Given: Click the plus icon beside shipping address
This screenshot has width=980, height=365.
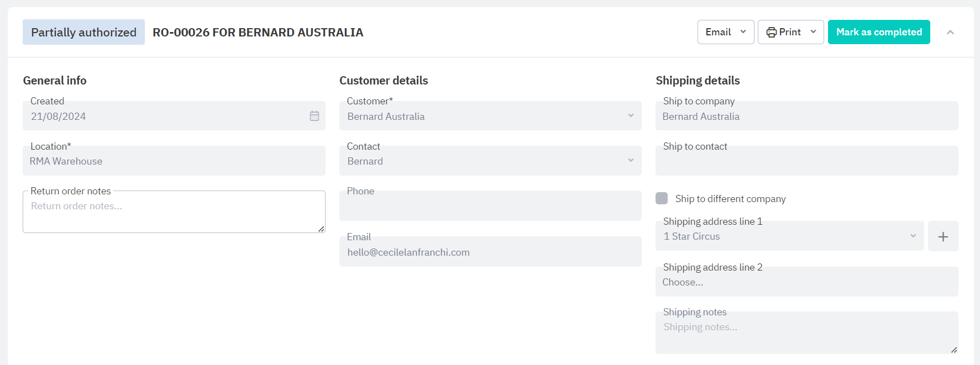Looking at the screenshot, I should click(942, 236).
